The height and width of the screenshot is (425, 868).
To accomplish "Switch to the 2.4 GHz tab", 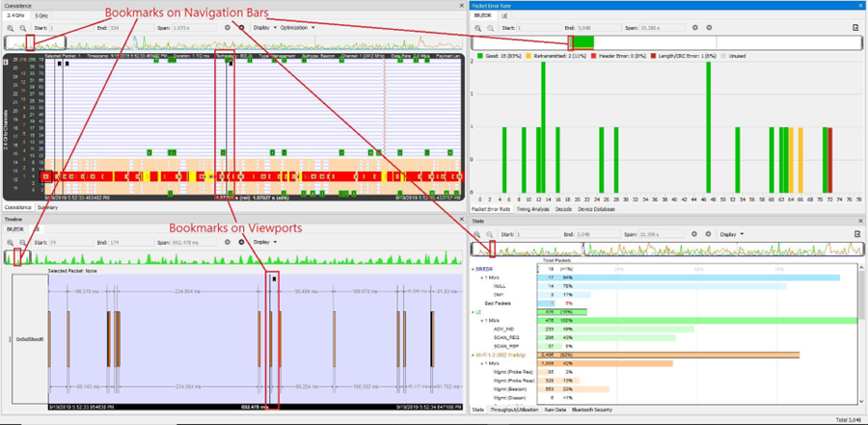I will (x=15, y=15).
